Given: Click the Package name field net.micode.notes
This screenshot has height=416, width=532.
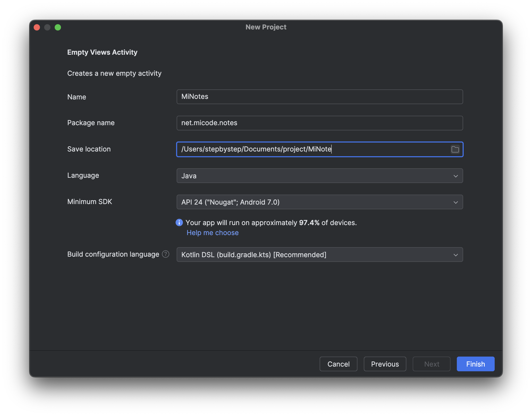Looking at the screenshot, I should 320,123.
